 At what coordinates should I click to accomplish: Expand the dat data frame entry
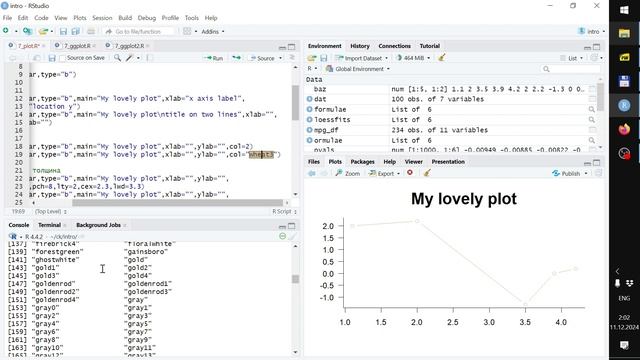point(309,99)
